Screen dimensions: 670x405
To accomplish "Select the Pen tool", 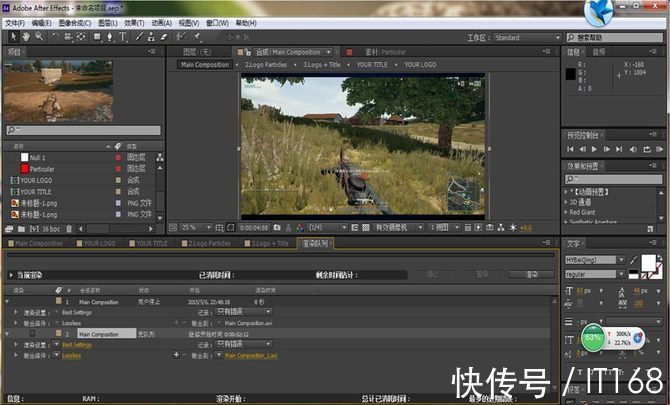I will [110, 37].
